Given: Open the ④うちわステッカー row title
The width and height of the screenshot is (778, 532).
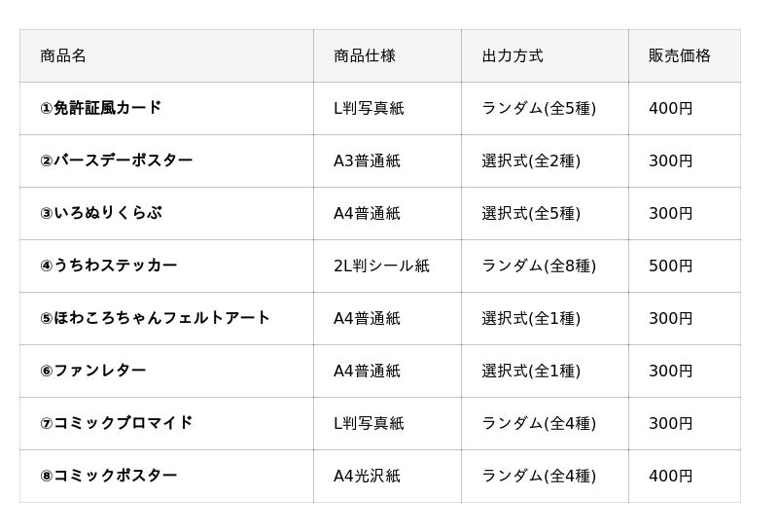Looking at the screenshot, I should coord(108,266).
